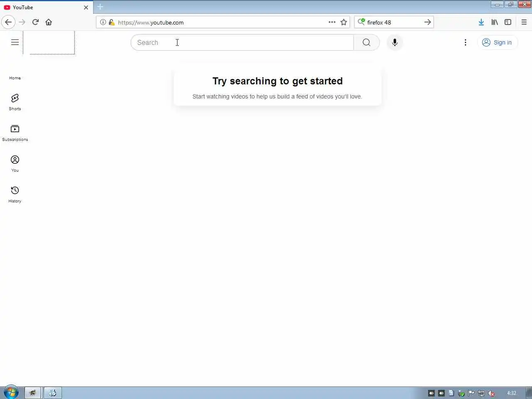The width and height of the screenshot is (532, 399).
Task: Click the padlock warning security icon
Action: (111, 22)
